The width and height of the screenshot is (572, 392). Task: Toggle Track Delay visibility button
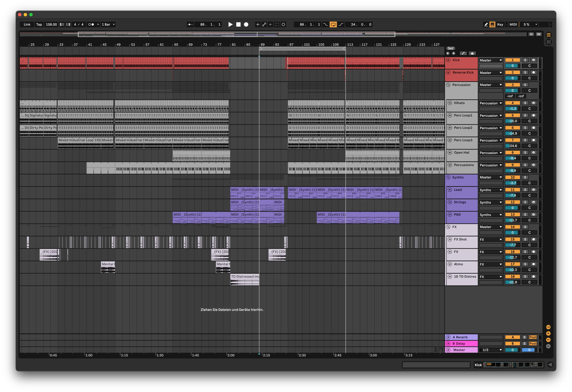point(548,346)
